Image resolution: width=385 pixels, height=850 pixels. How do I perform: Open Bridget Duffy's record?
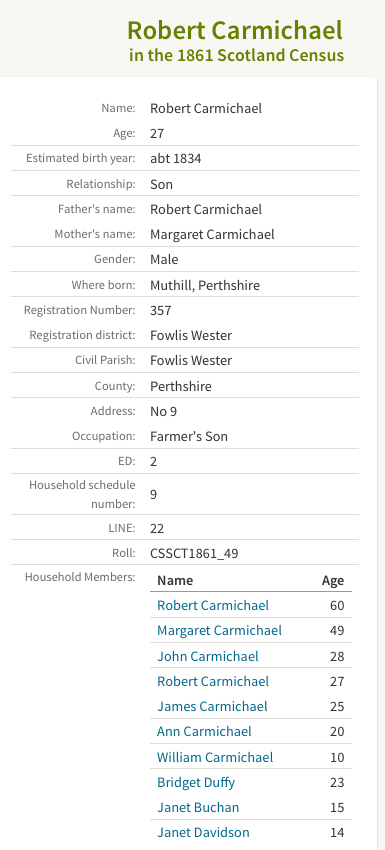(x=196, y=782)
